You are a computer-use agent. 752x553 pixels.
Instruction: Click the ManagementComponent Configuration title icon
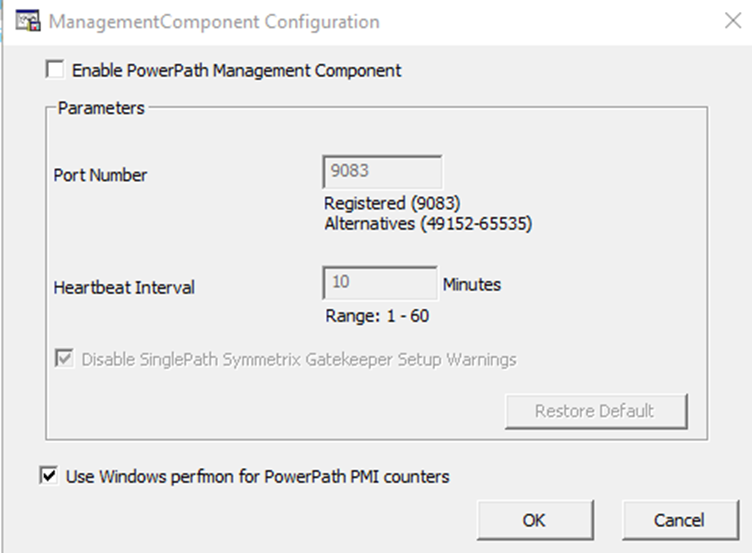27,22
